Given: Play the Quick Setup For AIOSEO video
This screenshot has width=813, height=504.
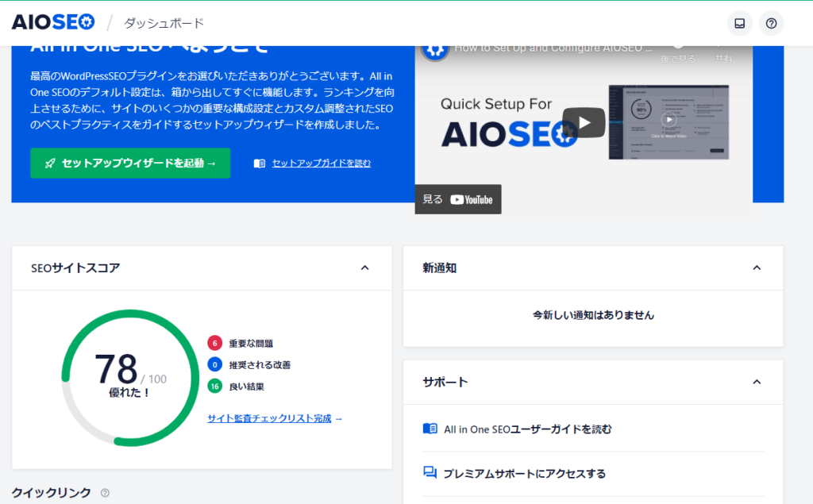Looking at the screenshot, I should [584, 122].
